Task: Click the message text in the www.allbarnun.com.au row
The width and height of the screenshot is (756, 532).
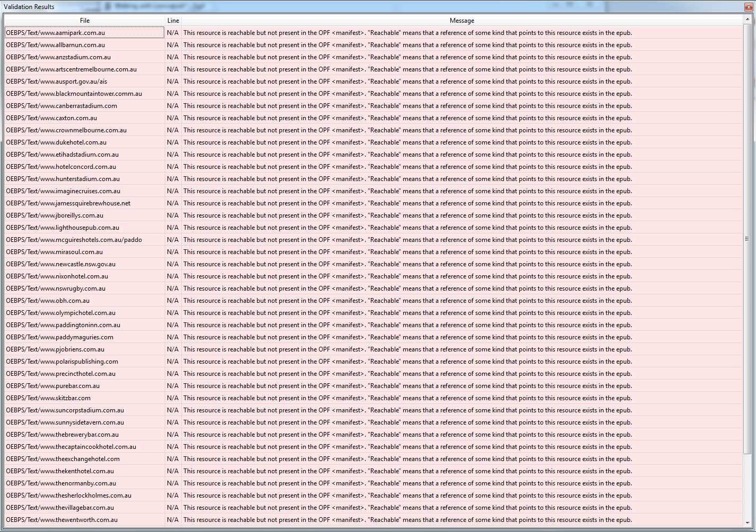Action: pyautogui.click(x=407, y=45)
